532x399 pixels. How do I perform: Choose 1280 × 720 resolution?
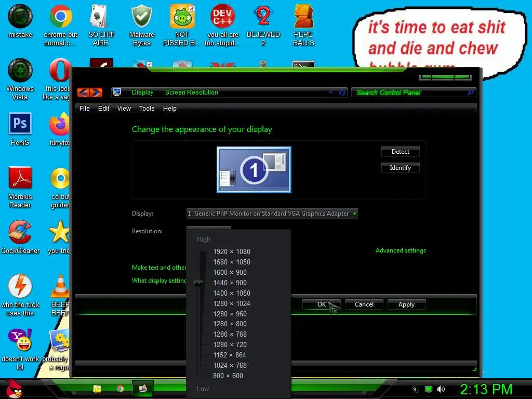tap(230, 344)
